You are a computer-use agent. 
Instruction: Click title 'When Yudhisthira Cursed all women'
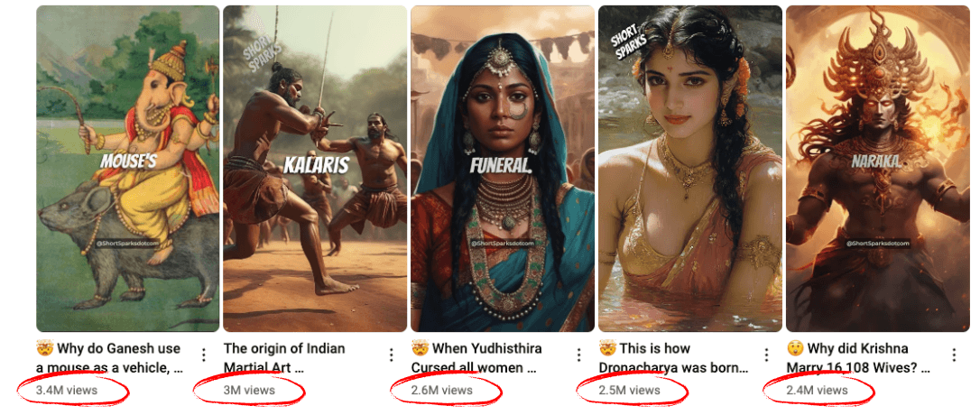pos(476,358)
